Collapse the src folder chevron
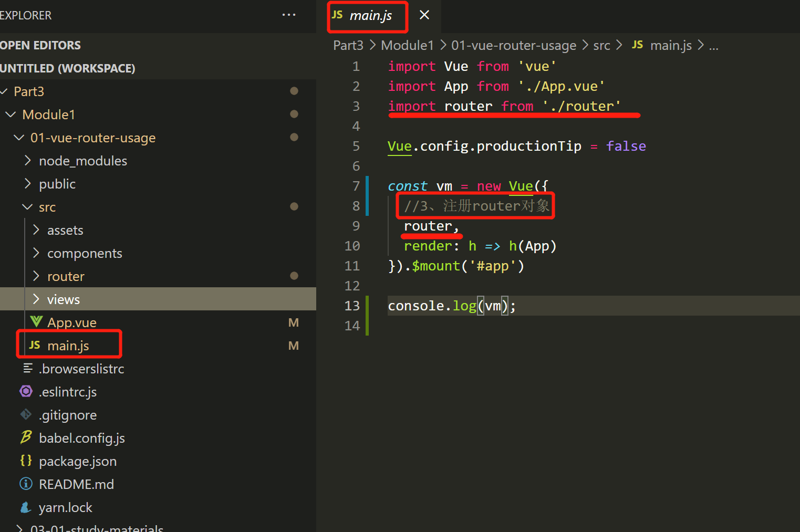This screenshot has height=532, width=800. click(x=27, y=207)
